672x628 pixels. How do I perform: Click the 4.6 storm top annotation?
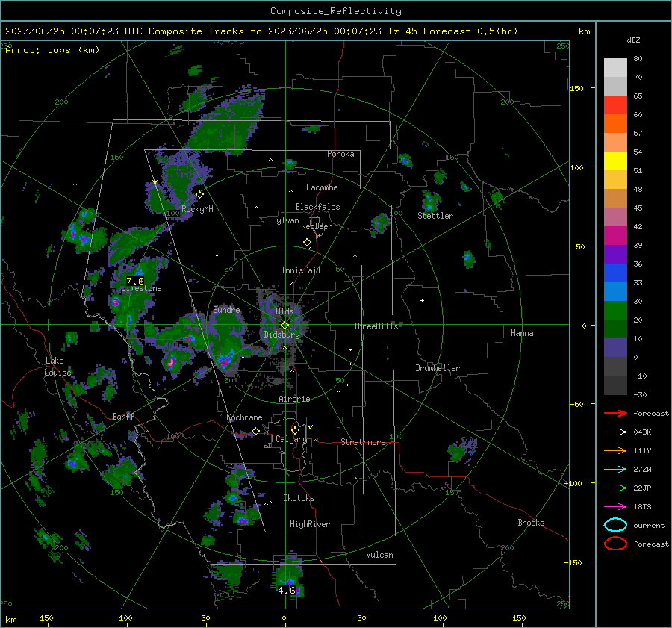286,590
